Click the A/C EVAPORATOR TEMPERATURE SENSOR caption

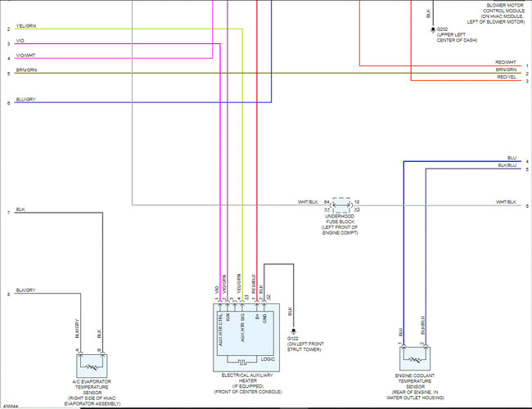tap(92, 387)
